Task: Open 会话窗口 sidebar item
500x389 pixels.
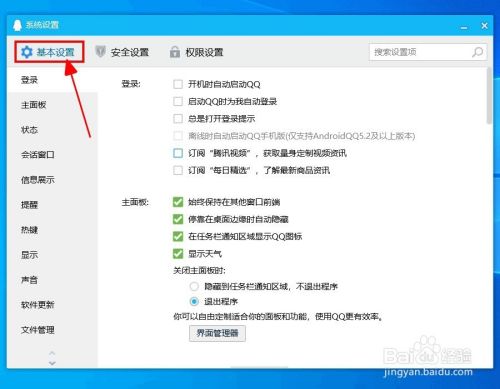Action: tap(38, 155)
